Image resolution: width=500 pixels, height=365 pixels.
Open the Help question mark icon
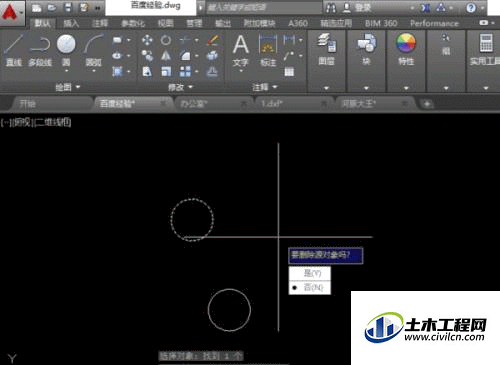[471, 8]
